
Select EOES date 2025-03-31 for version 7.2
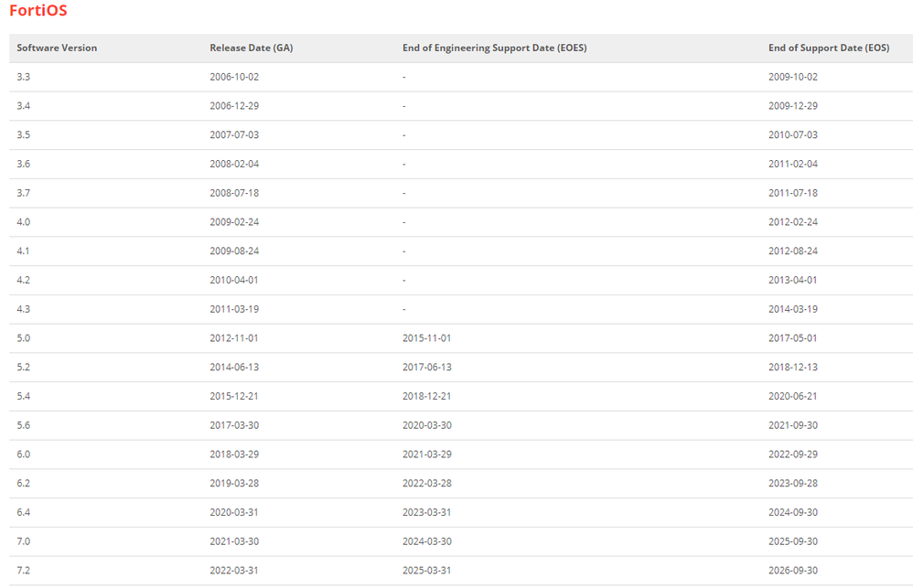(427, 571)
